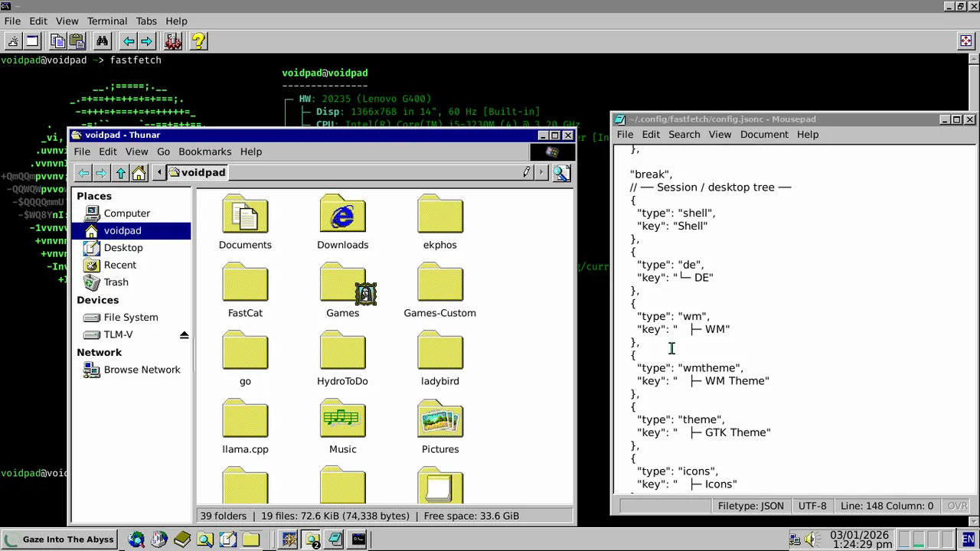
Task: Eject the TLM-V device
Action: click(184, 335)
